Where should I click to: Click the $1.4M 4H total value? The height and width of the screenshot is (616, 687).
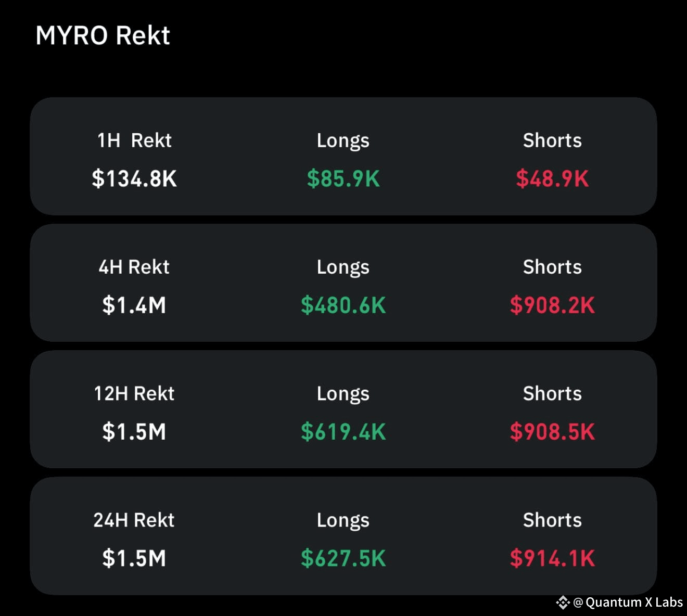[x=134, y=305]
